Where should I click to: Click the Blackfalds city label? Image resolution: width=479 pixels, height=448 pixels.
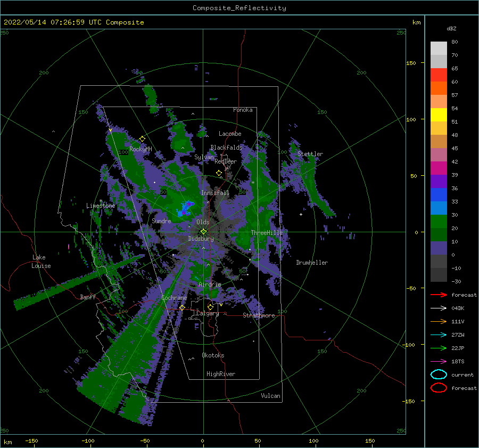tap(226, 148)
